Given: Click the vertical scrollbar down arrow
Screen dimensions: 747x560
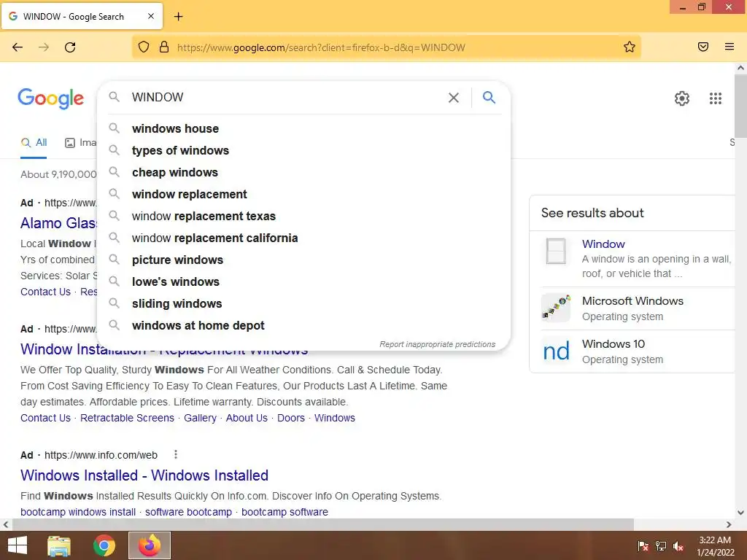Looking at the screenshot, I should [741, 513].
